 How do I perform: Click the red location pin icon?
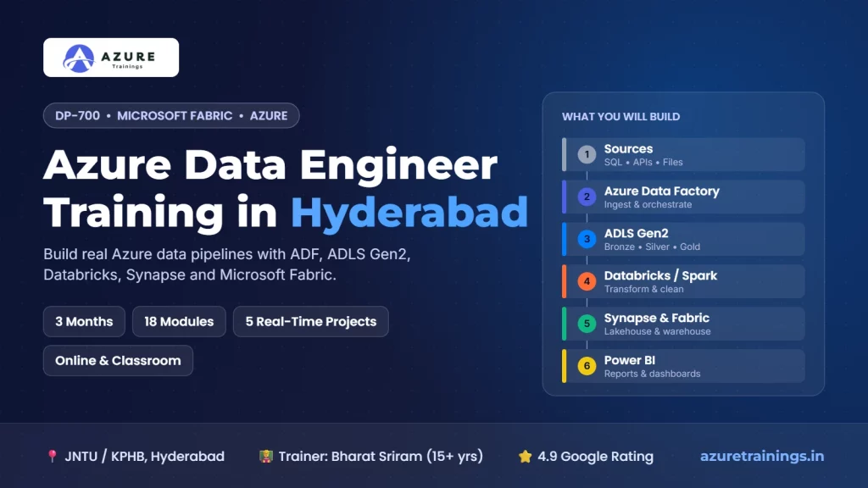[52, 456]
